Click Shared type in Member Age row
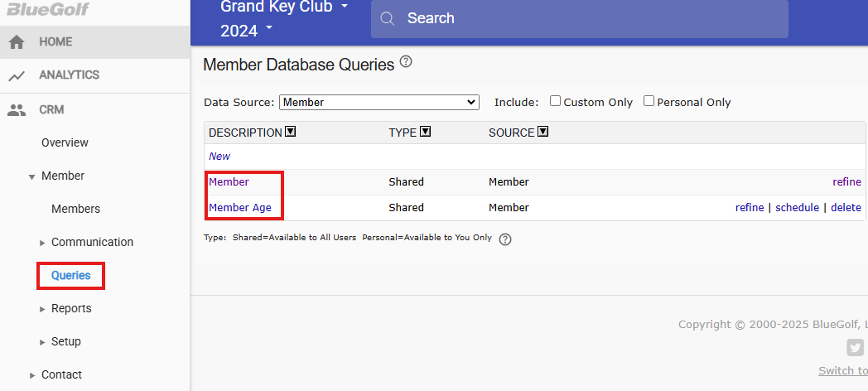The height and width of the screenshot is (391, 868). [407, 208]
